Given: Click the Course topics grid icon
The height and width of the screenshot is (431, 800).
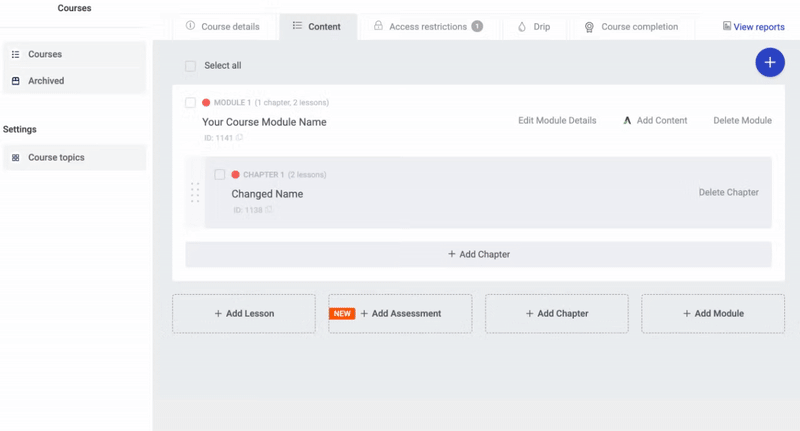Looking at the screenshot, I should tap(16, 158).
